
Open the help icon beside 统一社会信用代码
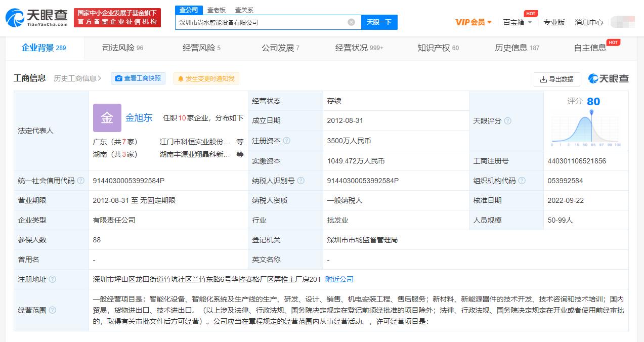(80, 181)
